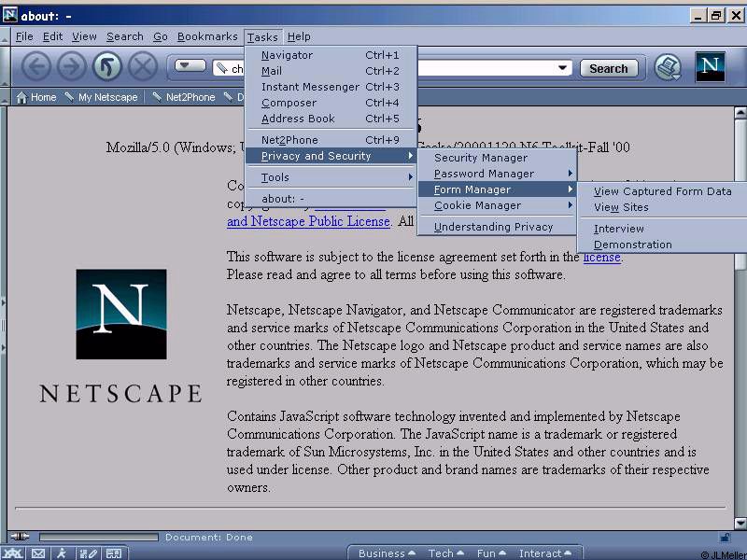Open the 'license' agreement link
747x560 pixels.
tap(601, 258)
